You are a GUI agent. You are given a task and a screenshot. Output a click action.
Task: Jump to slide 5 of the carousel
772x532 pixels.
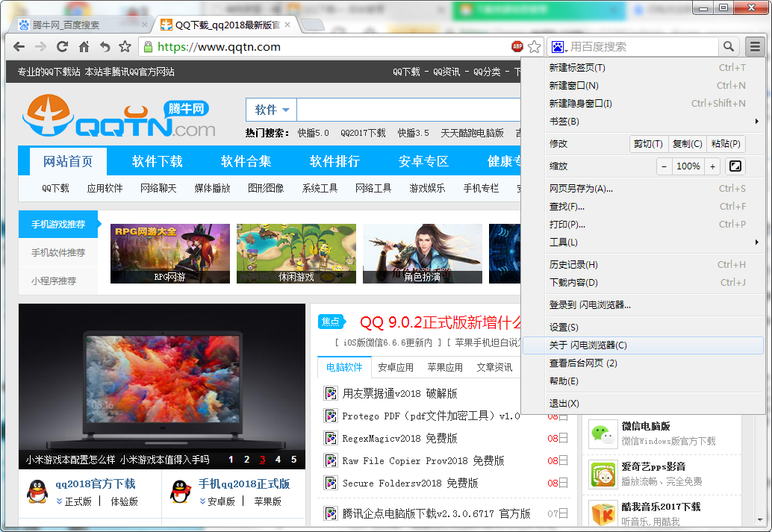coord(293,459)
